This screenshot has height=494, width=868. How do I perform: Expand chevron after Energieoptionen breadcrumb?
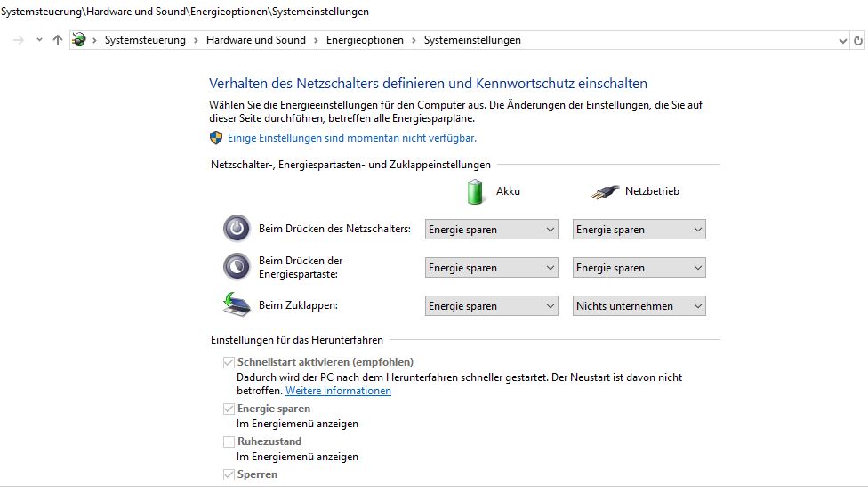tap(414, 40)
